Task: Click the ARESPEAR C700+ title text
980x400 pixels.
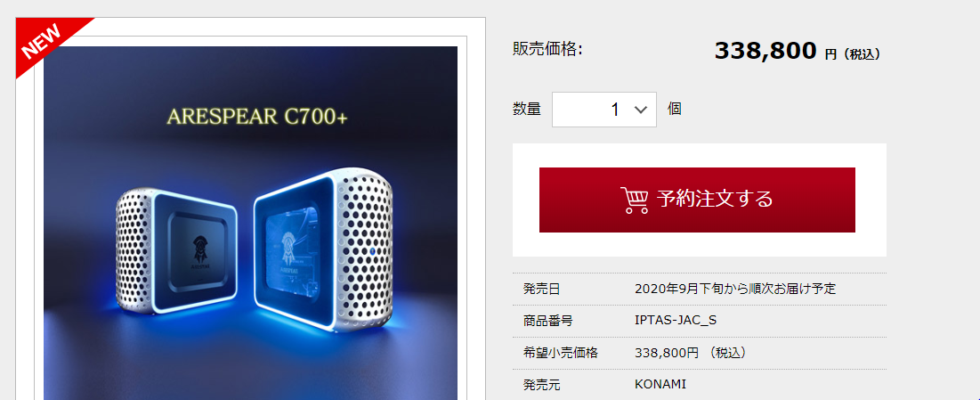Action: click(x=257, y=117)
